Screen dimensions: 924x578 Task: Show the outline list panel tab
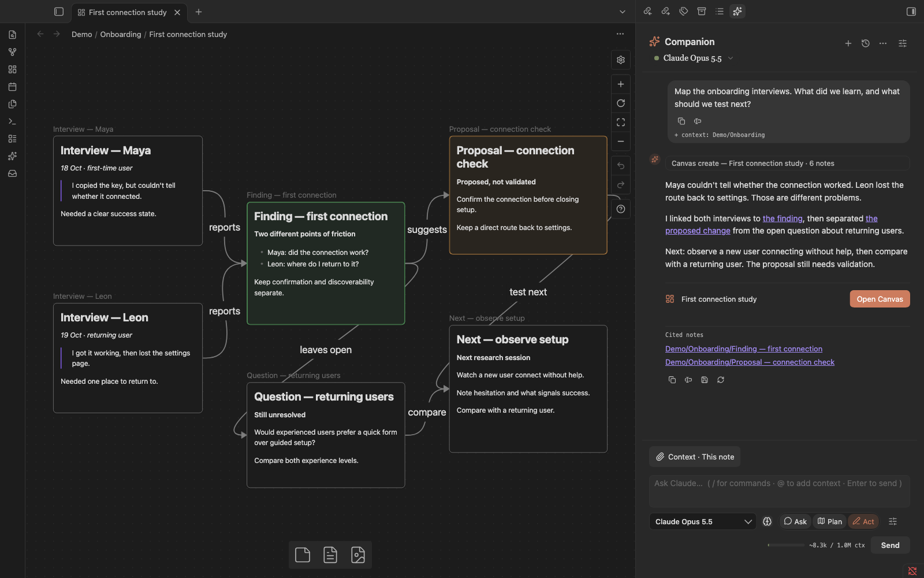[x=720, y=12]
